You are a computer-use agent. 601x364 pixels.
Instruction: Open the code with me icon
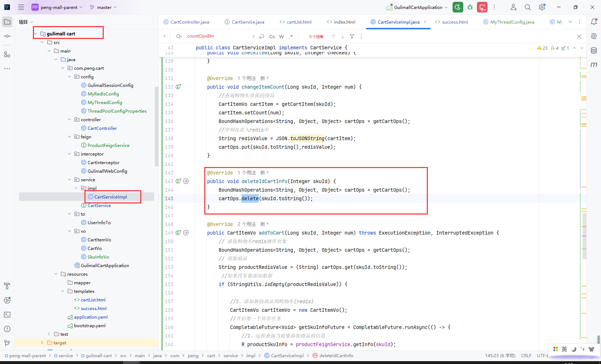click(513, 7)
